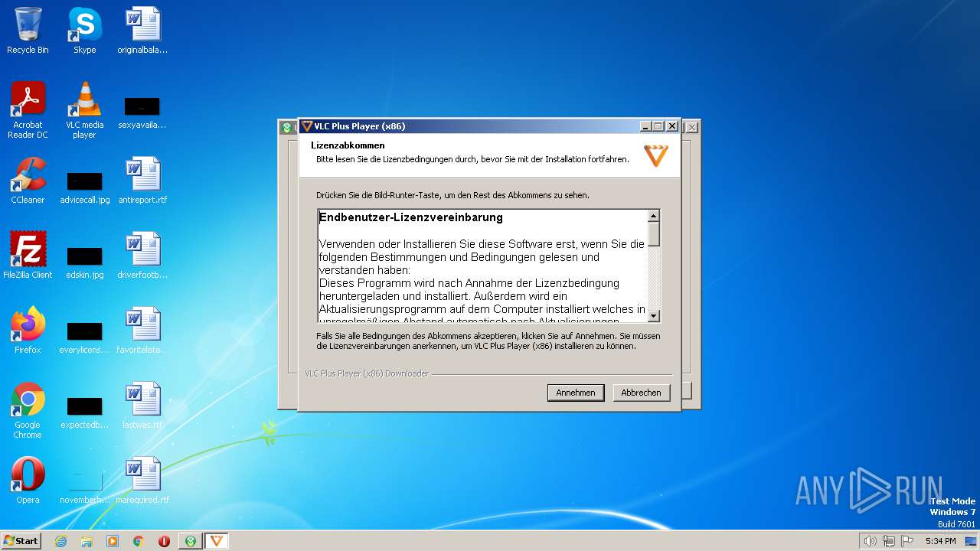Open Opera from the taskbar

coord(164,541)
